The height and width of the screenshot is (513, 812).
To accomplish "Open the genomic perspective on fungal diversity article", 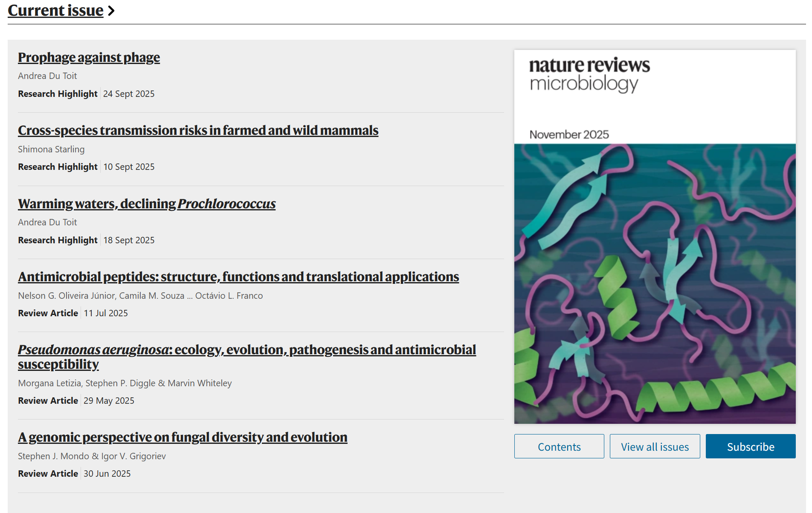I will [183, 437].
